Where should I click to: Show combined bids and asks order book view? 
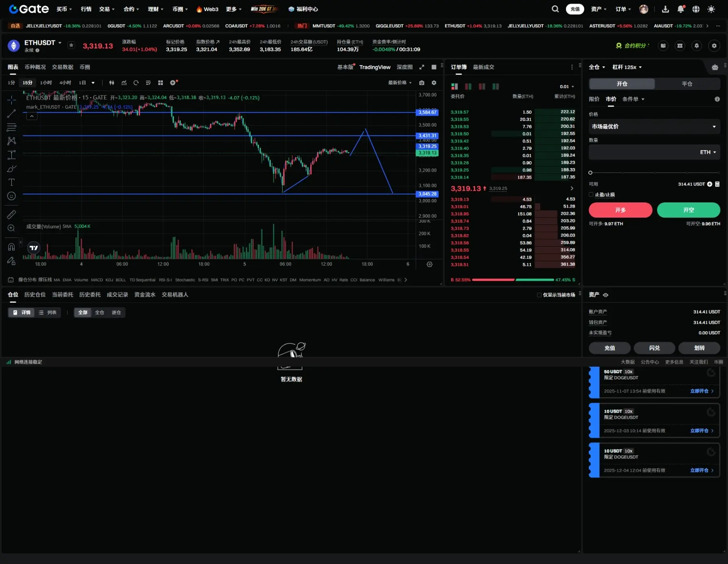pyautogui.click(x=454, y=86)
